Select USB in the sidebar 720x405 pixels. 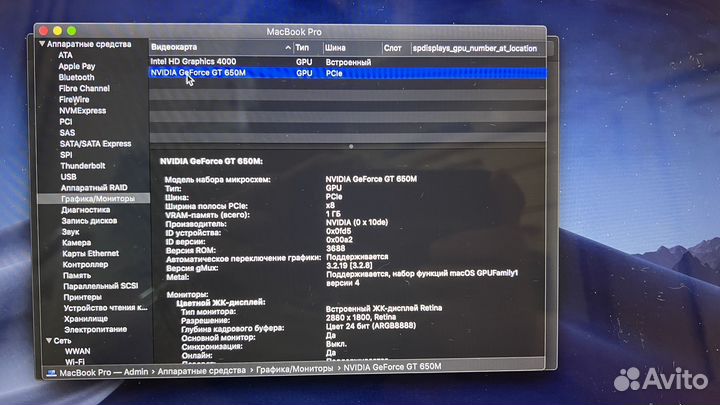coord(68,177)
